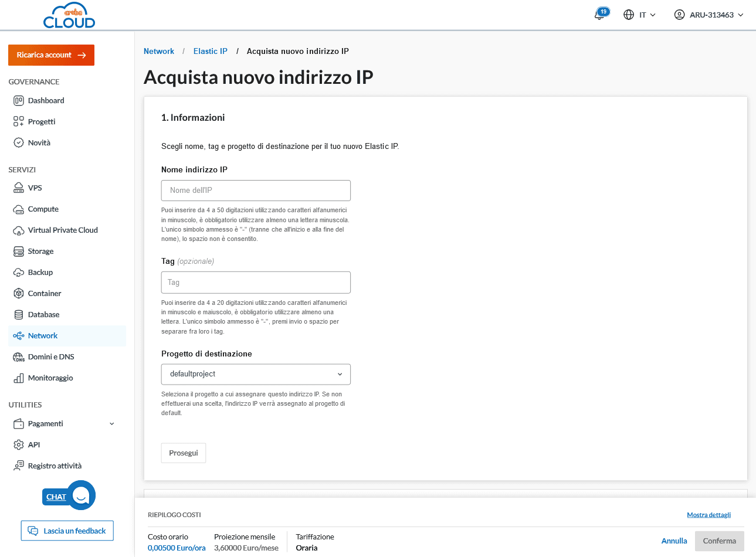The image size is (756, 557).
Task: Click the VPS server icon in sidebar
Action: tap(19, 188)
